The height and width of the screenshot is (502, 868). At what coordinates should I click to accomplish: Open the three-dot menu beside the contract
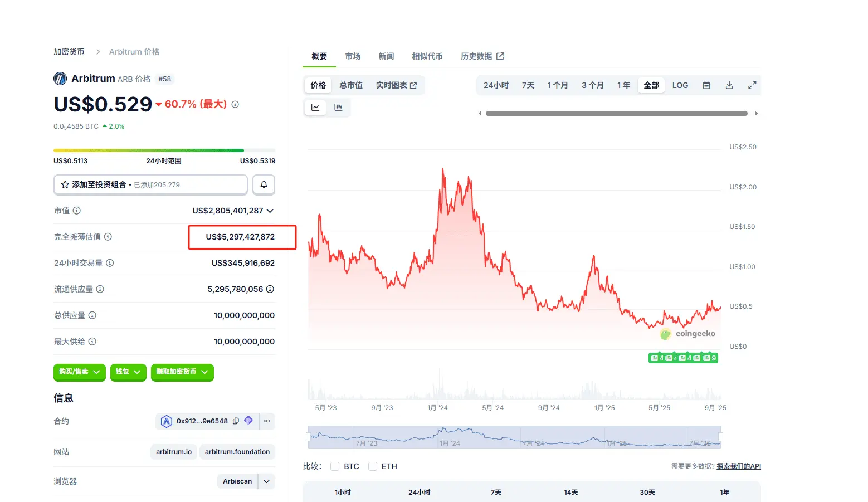pyautogui.click(x=267, y=421)
